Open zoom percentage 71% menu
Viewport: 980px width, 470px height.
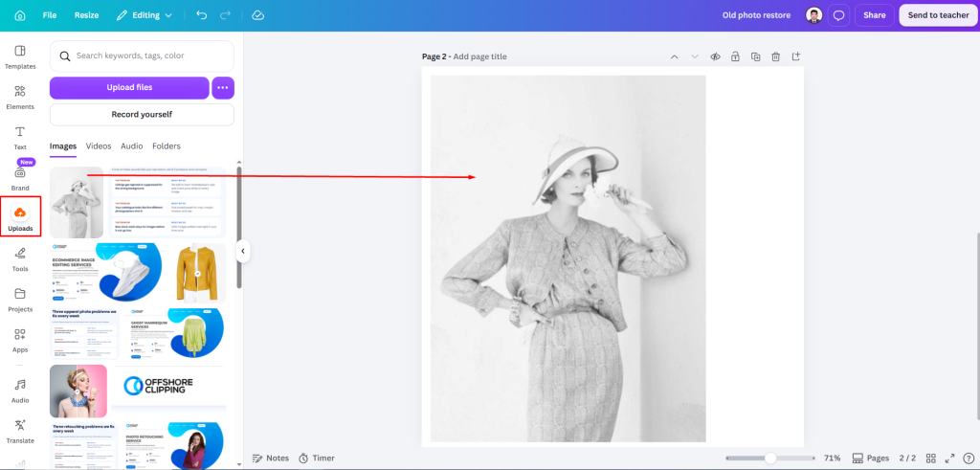coord(832,459)
